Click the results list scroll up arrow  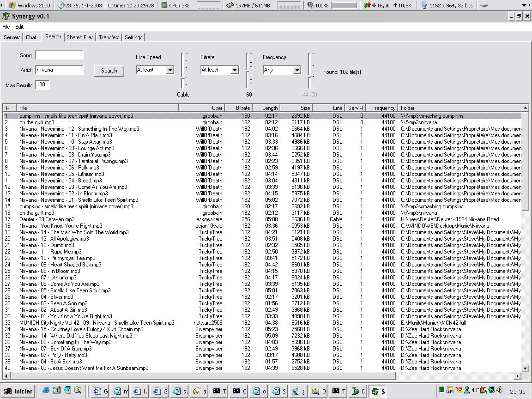(525, 108)
